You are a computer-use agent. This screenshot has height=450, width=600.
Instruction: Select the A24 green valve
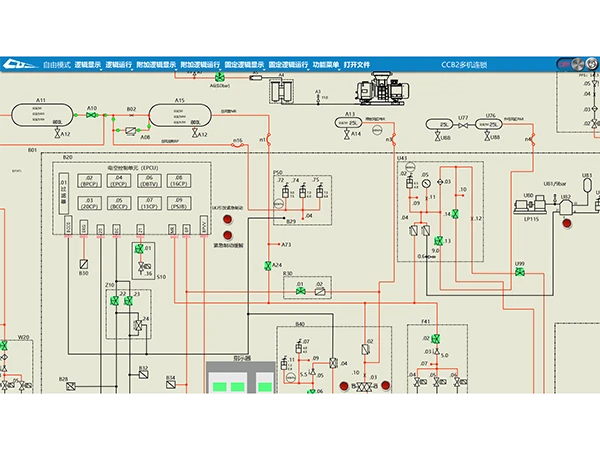[x=266, y=265]
